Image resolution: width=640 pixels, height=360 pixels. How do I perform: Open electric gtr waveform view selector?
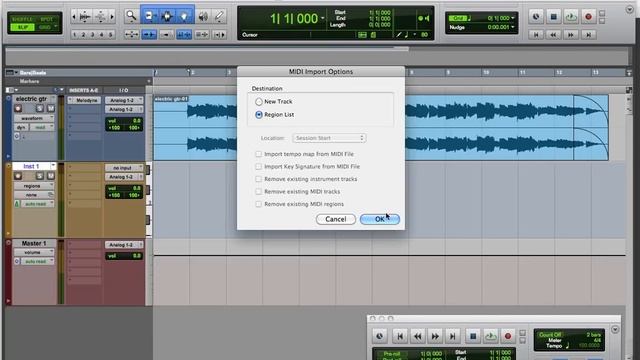[34, 118]
